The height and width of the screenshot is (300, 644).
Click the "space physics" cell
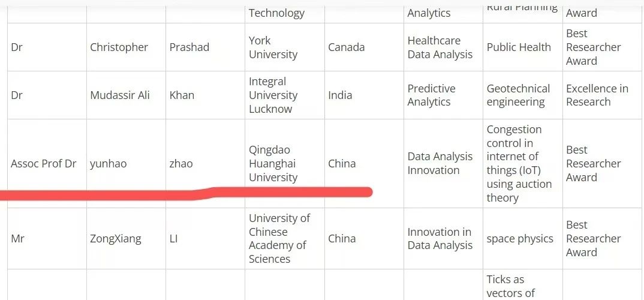pyautogui.click(x=519, y=239)
